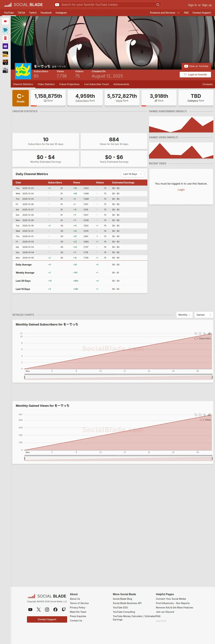Select the TikTok platform tab
The height and width of the screenshot is (644, 215).
point(21,13)
